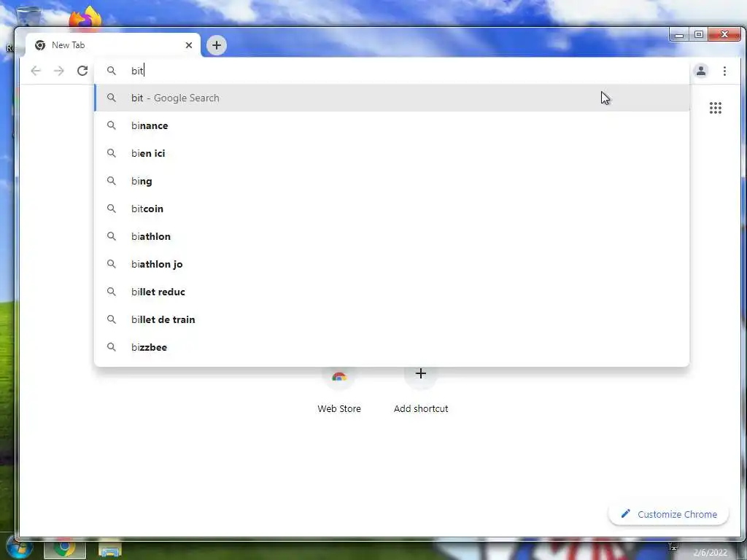The image size is (747, 560).
Task: Click the magnifier icon beside 'bizzbee'
Action: point(112,347)
